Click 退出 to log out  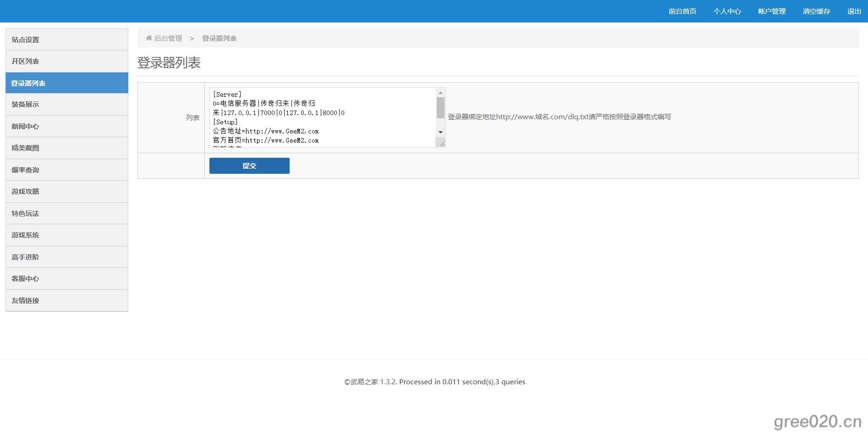[x=854, y=11]
